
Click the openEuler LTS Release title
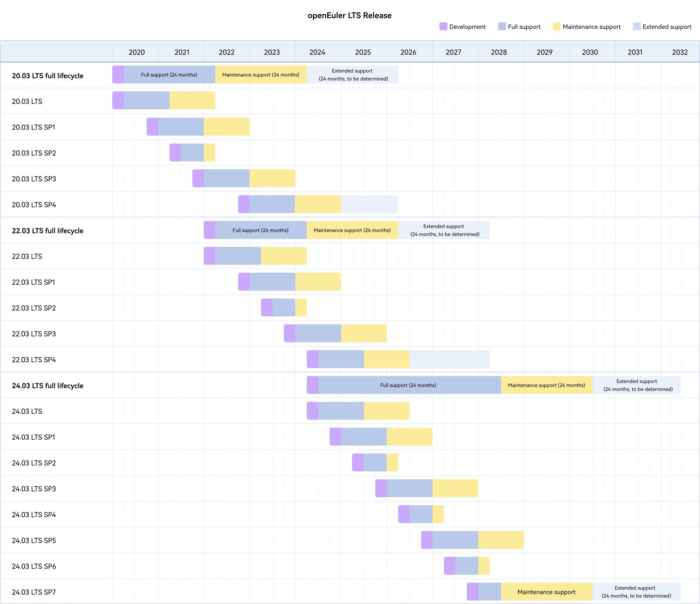click(349, 16)
